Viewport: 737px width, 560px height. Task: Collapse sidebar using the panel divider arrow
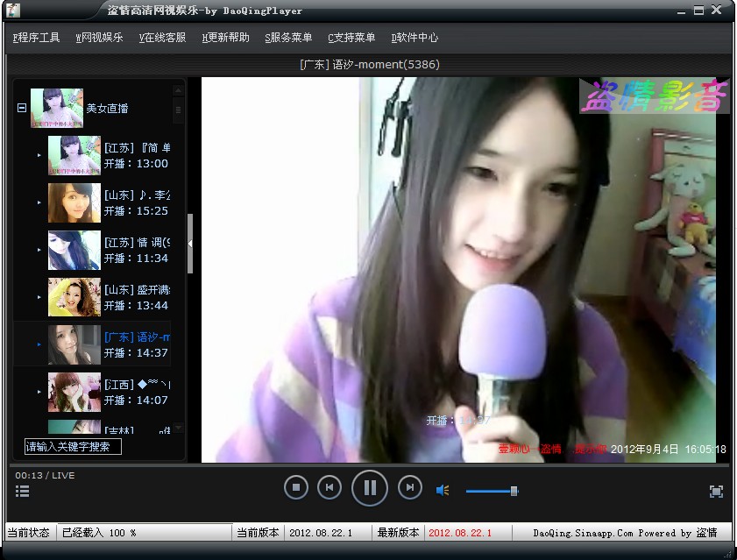190,243
